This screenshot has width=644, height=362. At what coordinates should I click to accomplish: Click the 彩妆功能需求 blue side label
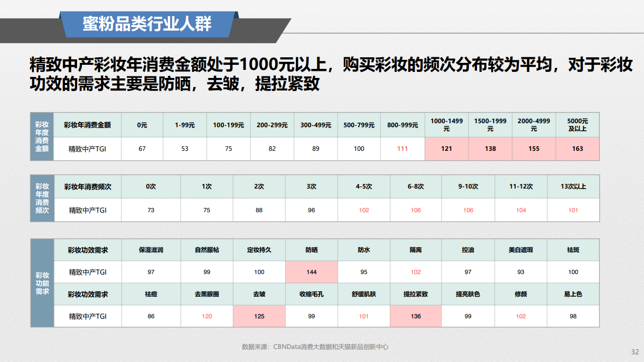(x=42, y=283)
